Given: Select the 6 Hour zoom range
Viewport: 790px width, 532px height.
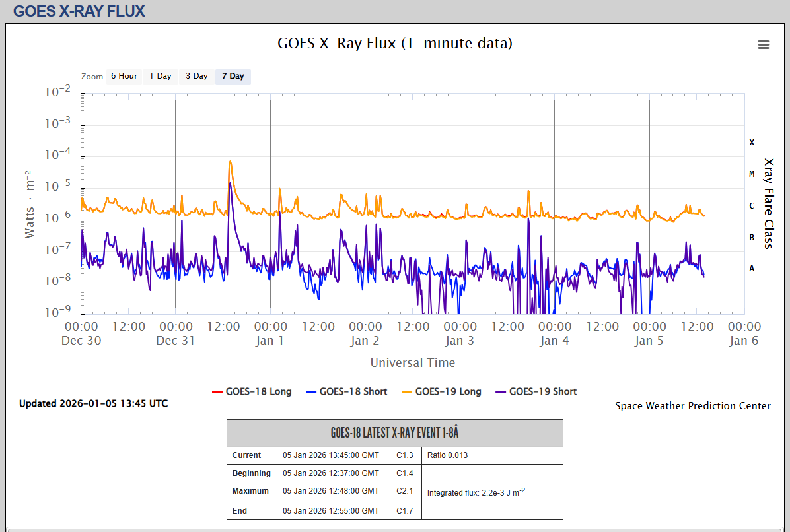Looking at the screenshot, I should coord(124,76).
